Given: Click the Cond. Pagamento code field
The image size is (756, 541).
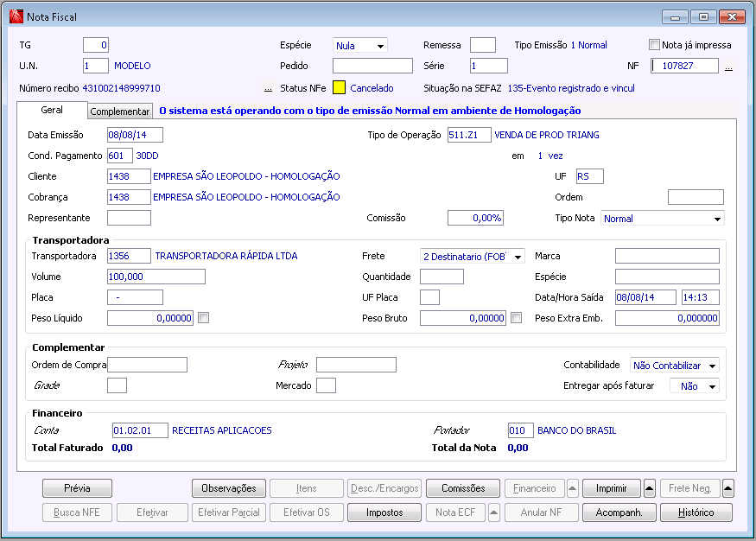Looking at the screenshot, I should point(119,156).
